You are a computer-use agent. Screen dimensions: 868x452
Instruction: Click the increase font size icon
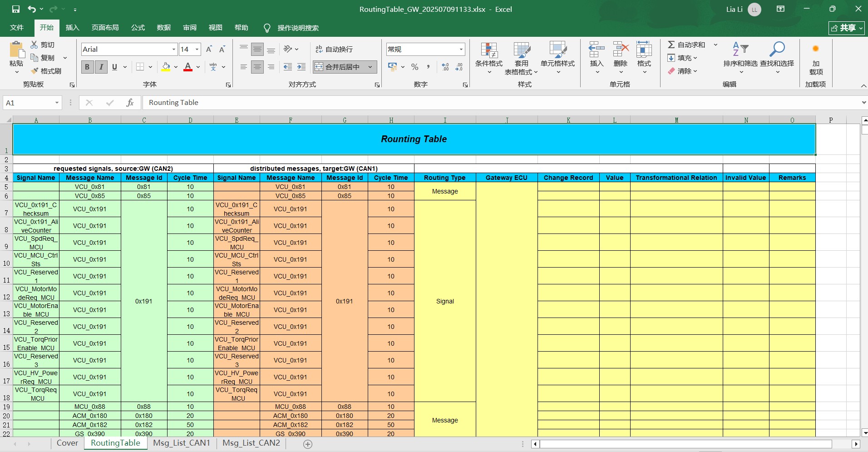pyautogui.click(x=209, y=49)
